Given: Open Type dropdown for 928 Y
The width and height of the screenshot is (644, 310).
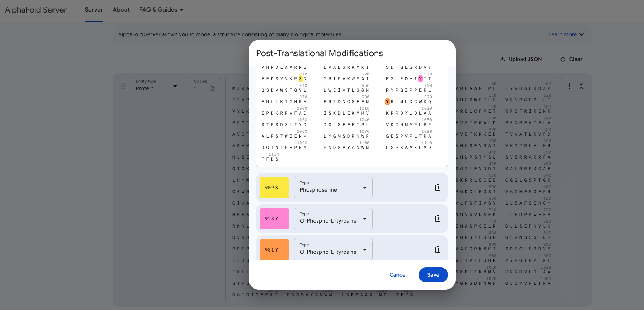Looking at the screenshot, I should click(x=333, y=219).
